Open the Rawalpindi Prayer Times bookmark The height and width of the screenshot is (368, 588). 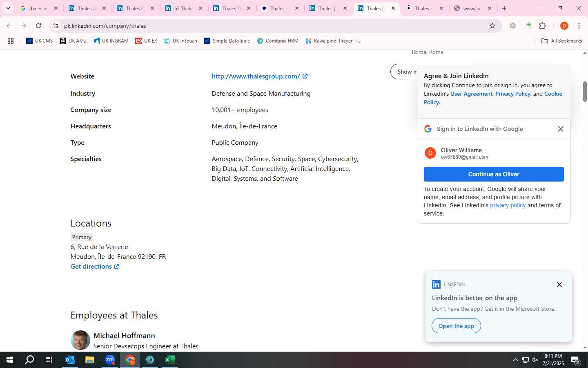click(334, 41)
